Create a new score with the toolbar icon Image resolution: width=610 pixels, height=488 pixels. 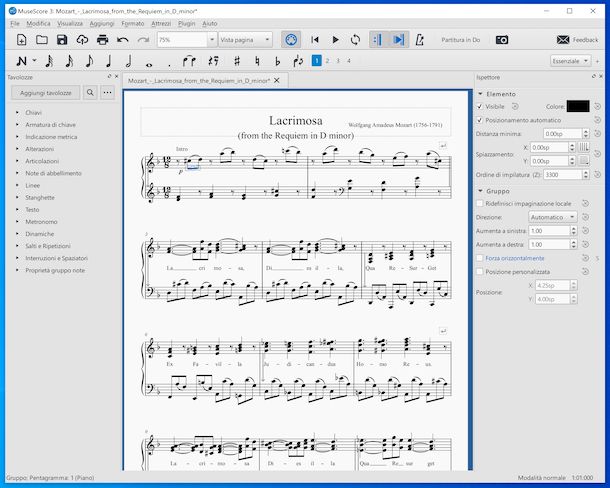click(x=22, y=40)
